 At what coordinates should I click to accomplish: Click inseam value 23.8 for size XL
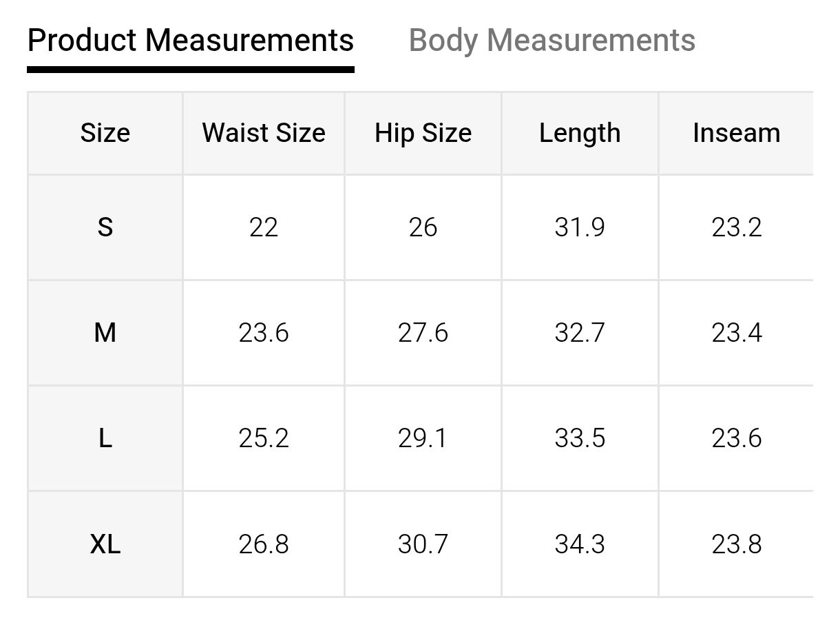(736, 544)
